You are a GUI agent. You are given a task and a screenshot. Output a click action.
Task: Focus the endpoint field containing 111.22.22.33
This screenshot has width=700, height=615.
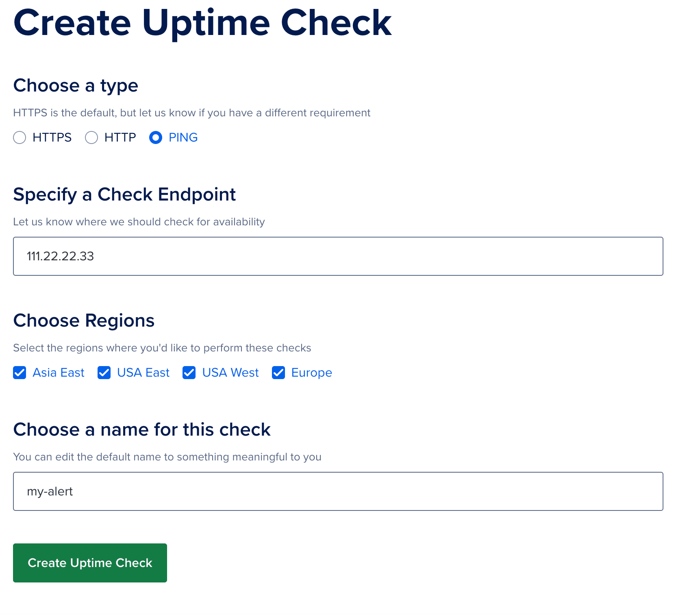pyautogui.click(x=338, y=256)
